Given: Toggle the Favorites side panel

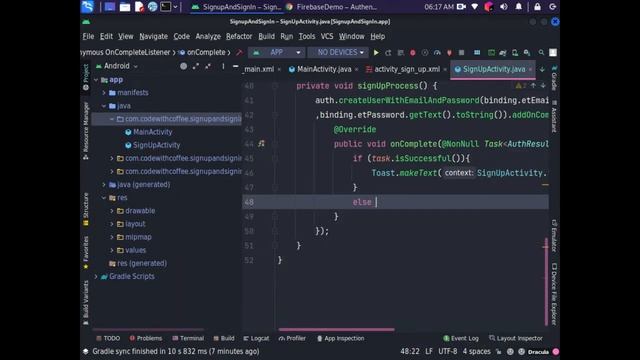Looking at the screenshot, I should pyautogui.click(x=86, y=252).
